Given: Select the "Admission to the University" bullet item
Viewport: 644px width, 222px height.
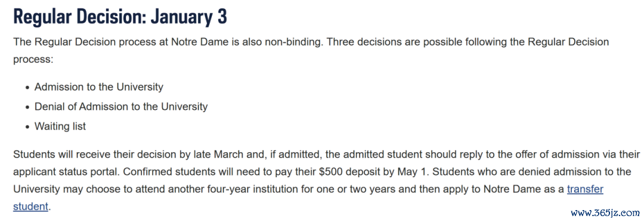Looking at the screenshot, I should click(99, 87).
